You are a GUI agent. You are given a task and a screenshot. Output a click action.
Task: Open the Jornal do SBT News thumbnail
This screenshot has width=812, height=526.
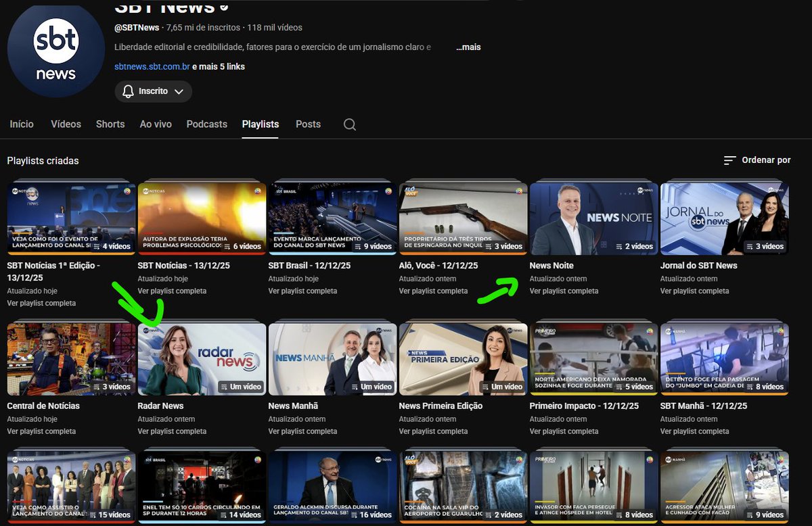(724, 218)
